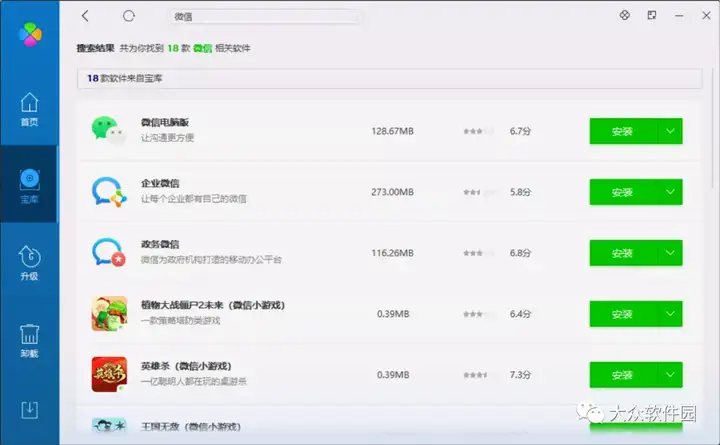
Task: Refresh the search results page
Action: (129, 16)
